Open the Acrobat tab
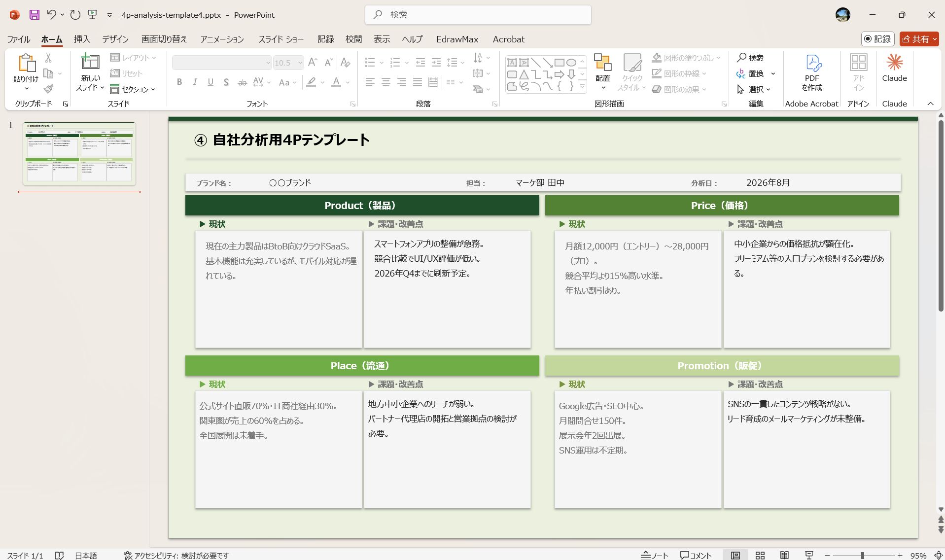945x560 pixels. (x=508, y=39)
